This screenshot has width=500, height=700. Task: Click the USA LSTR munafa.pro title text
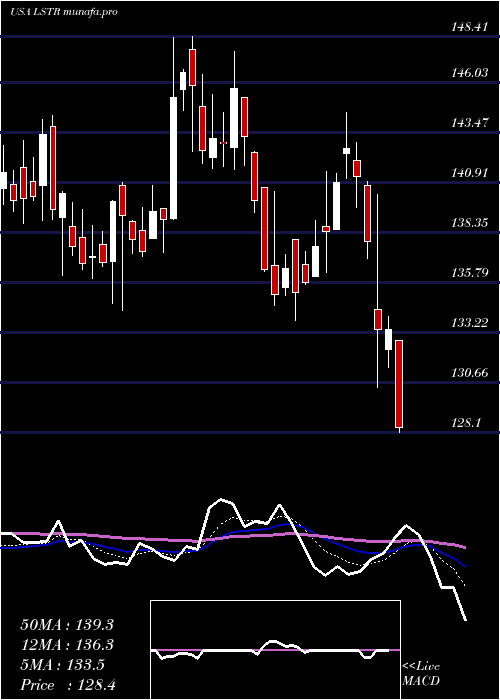(x=64, y=12)
